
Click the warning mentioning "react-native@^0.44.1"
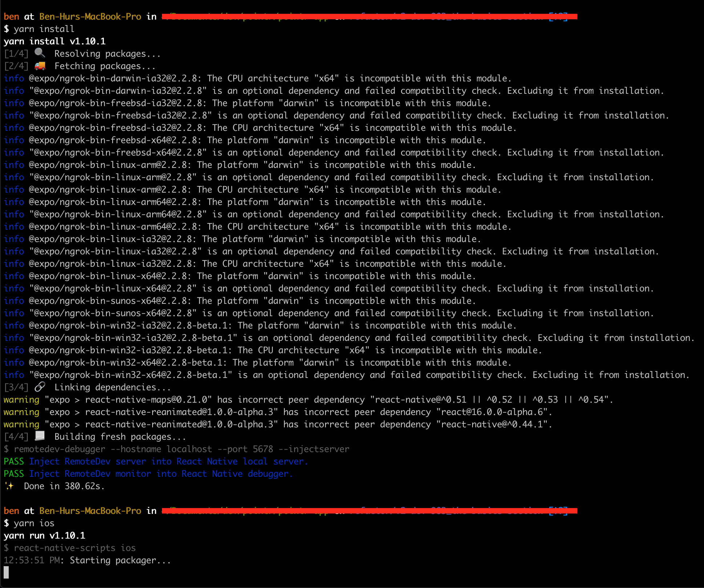(278, 424)
